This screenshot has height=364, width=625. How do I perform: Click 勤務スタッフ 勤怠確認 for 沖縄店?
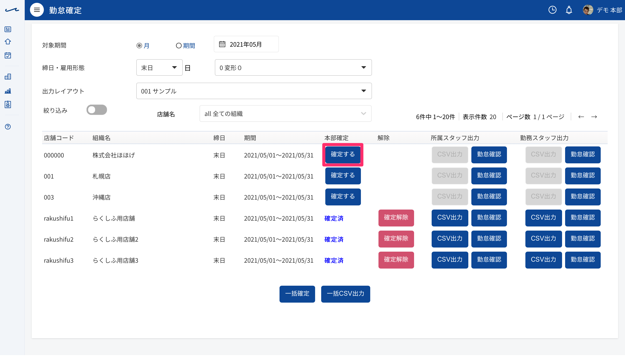583,197
